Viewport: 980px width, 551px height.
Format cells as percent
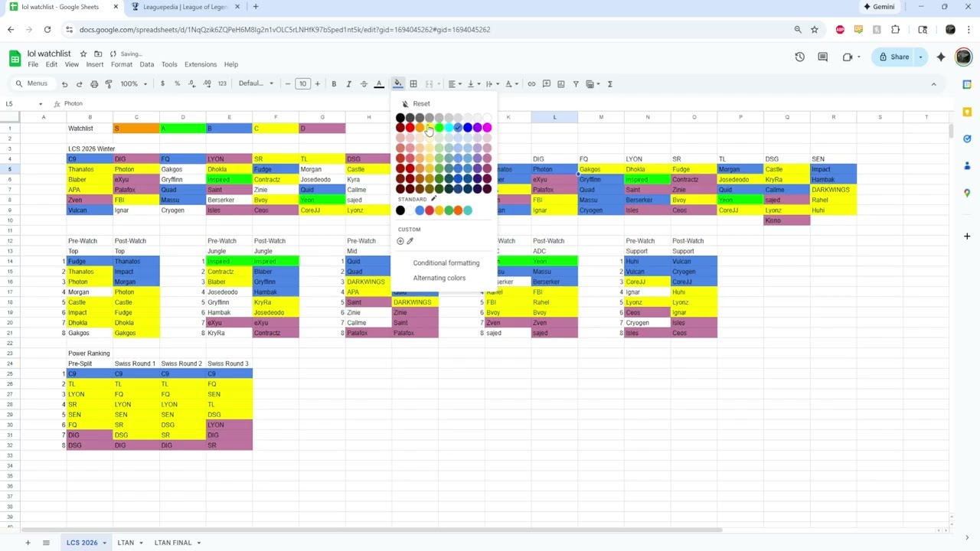click(x=177, y=84)
